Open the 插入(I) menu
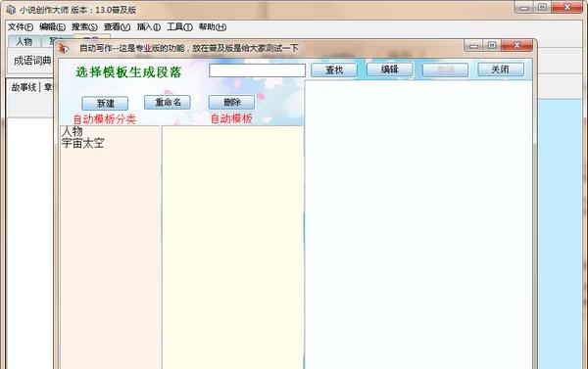The image size is (588, 369). [x=149, y=27]
